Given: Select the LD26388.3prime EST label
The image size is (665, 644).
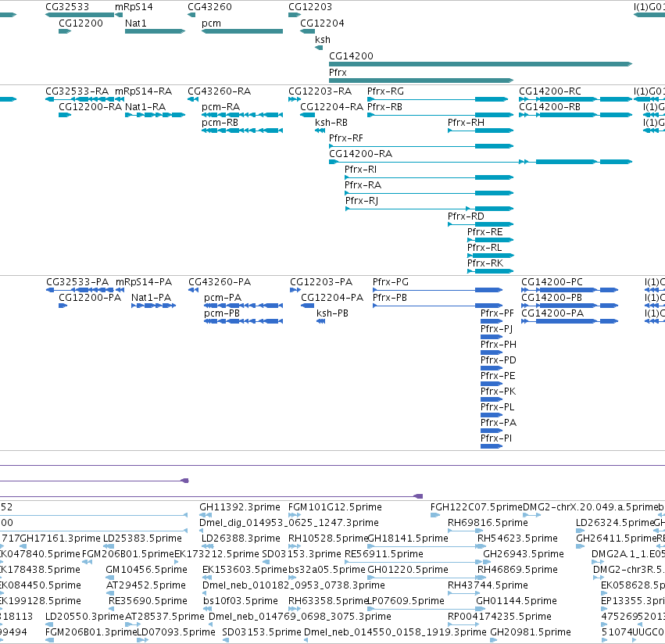Looking at the screenshot, I should point(241,538).
